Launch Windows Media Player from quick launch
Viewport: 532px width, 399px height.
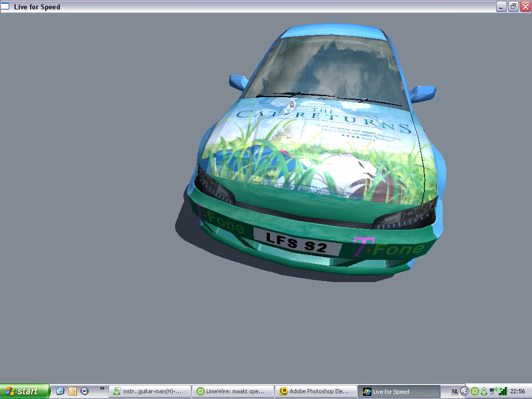85,391
